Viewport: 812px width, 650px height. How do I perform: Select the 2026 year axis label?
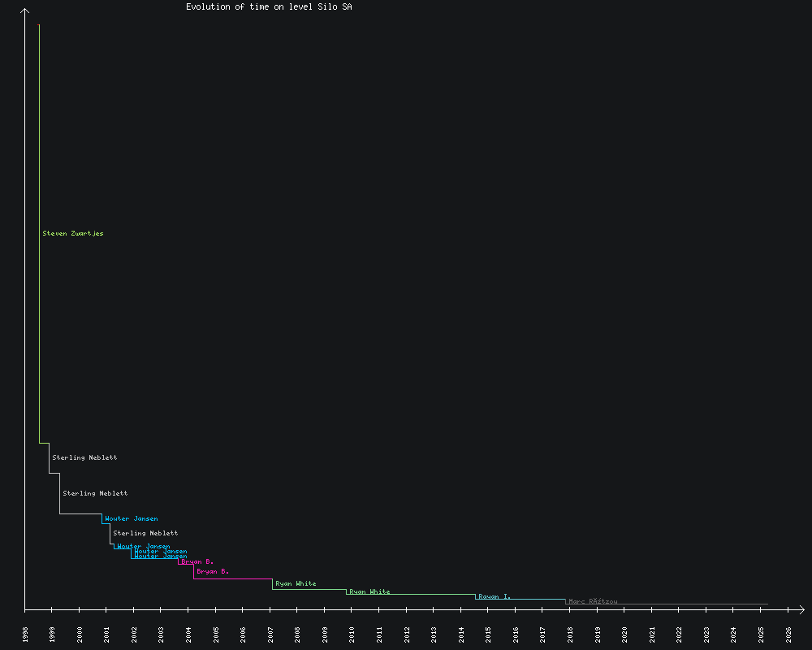(x=788, y=635)
